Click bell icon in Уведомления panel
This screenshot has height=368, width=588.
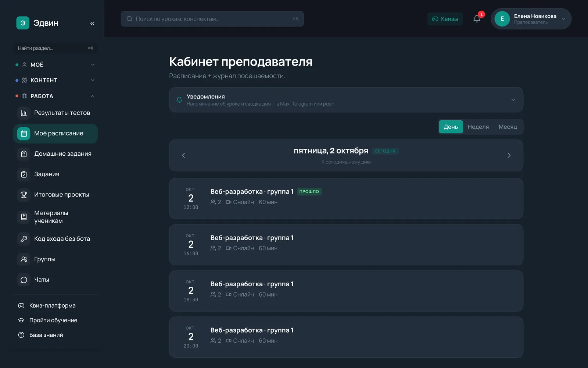coord(179,100)
